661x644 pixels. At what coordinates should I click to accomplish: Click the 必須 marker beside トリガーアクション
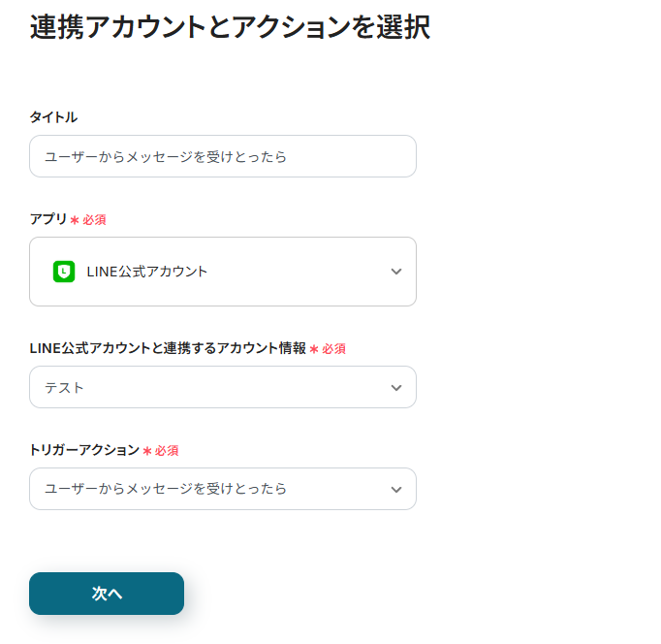(x=166, y=451)
